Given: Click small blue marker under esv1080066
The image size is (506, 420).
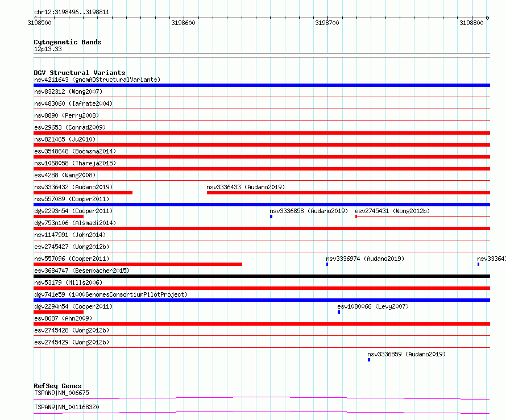Looking at the screenshot, I should (339, 312).
